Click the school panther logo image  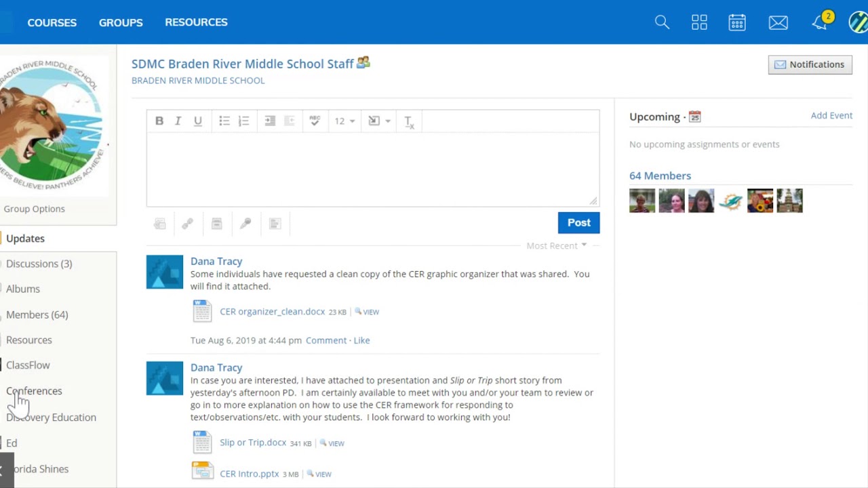coord(54,126)
